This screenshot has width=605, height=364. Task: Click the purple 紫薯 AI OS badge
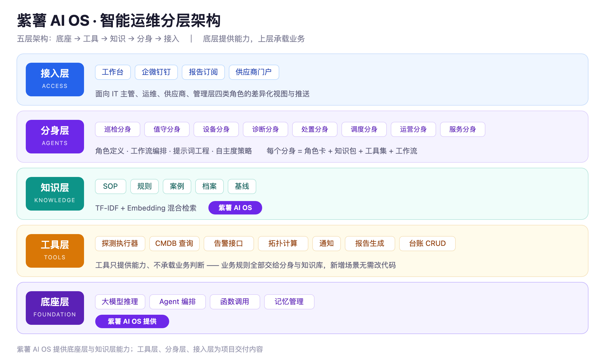point(235,208)
